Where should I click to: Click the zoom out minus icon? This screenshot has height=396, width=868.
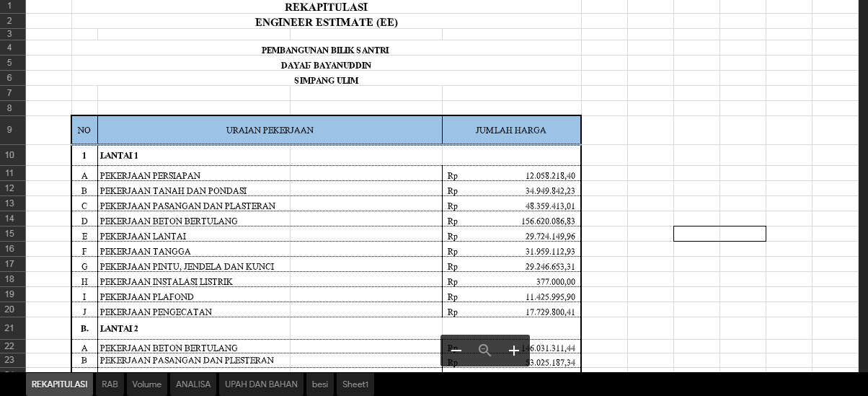pos(456,351)
